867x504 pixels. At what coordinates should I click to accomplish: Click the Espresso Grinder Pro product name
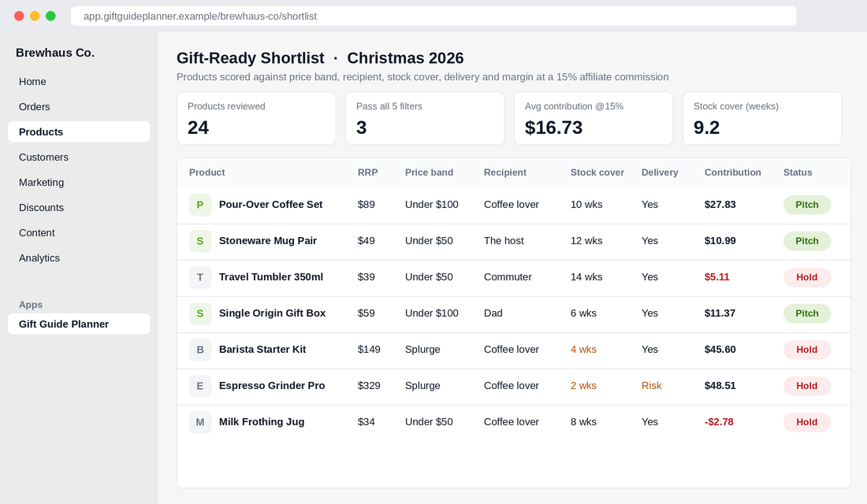[271, 386]
